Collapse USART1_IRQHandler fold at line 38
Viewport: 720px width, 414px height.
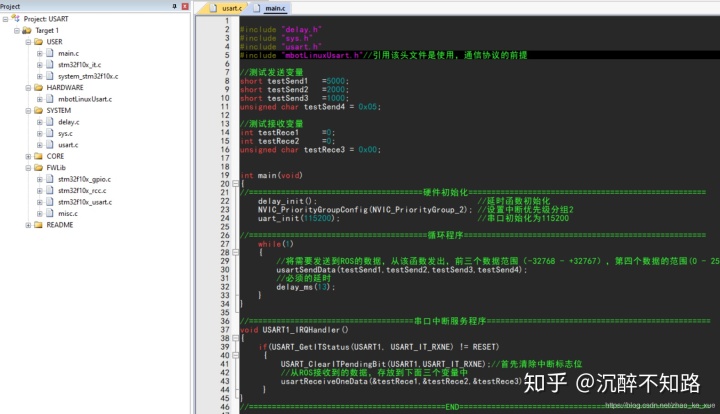pyautogui.click(x=235, y=338)
